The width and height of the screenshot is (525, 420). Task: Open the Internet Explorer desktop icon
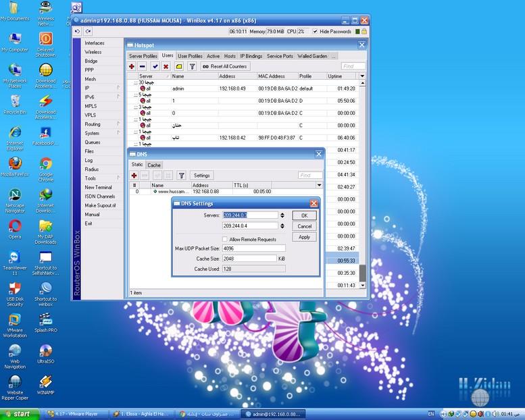[15, 138]
